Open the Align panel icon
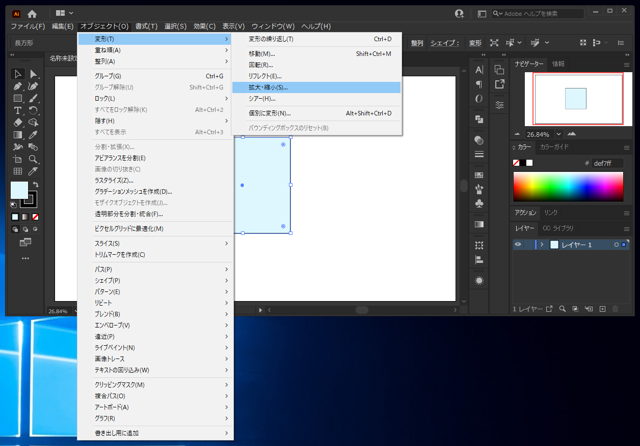This screenshot has width=640, height=446. pyautogui.click(x=479, y=260)
